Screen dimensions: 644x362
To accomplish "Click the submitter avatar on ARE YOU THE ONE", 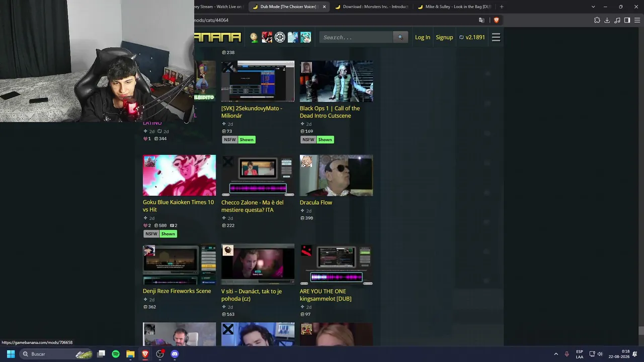I will [x=306, y=250].
